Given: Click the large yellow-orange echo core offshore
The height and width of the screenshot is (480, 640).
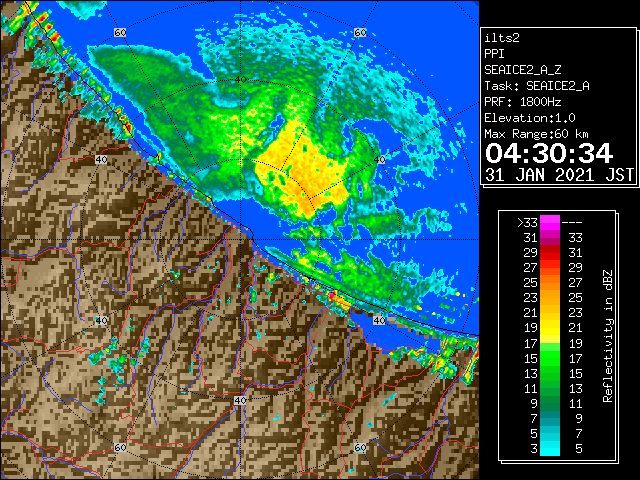Looking at the screenshot, I should [x=304, y=167].
